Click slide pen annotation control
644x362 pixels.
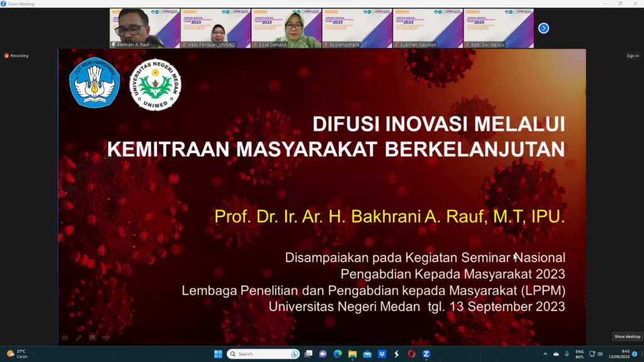(79, 337)
